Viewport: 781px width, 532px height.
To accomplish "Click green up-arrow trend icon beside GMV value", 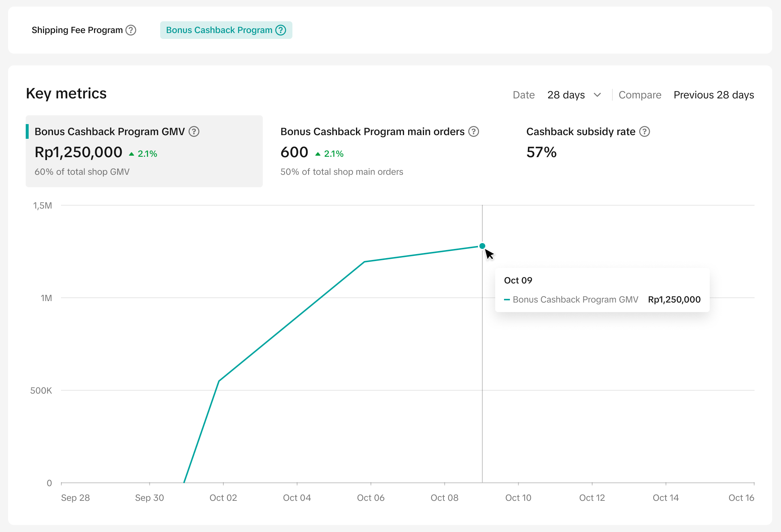I will coord(132,154).
